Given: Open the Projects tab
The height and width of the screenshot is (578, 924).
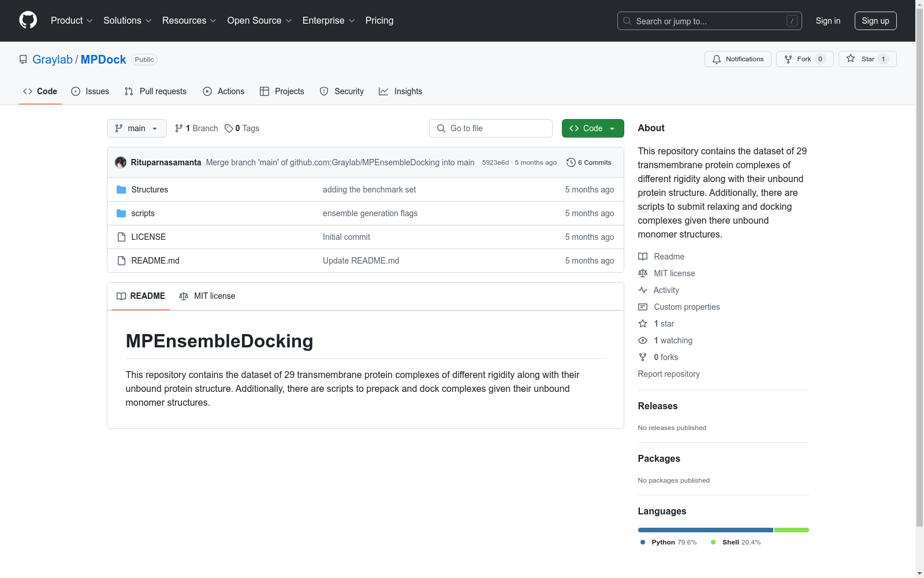Looking at the screenshot, I should pyautogui.click(x=282, y=91).
